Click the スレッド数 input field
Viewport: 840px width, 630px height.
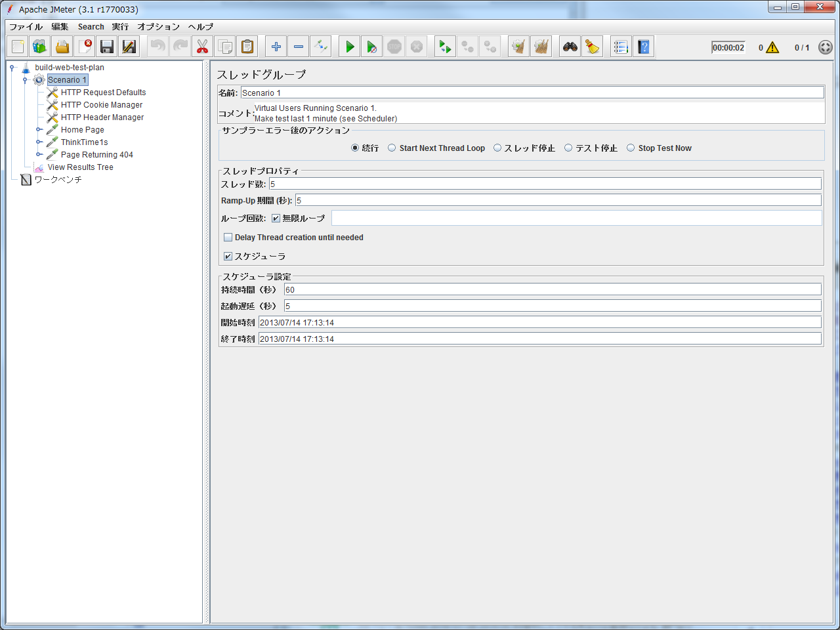545,184
